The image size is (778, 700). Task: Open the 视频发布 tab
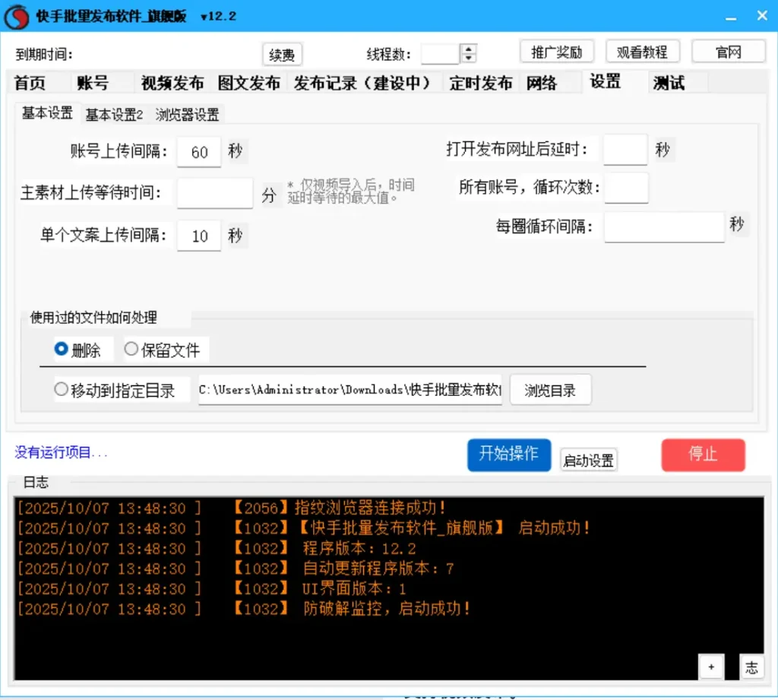172,82
